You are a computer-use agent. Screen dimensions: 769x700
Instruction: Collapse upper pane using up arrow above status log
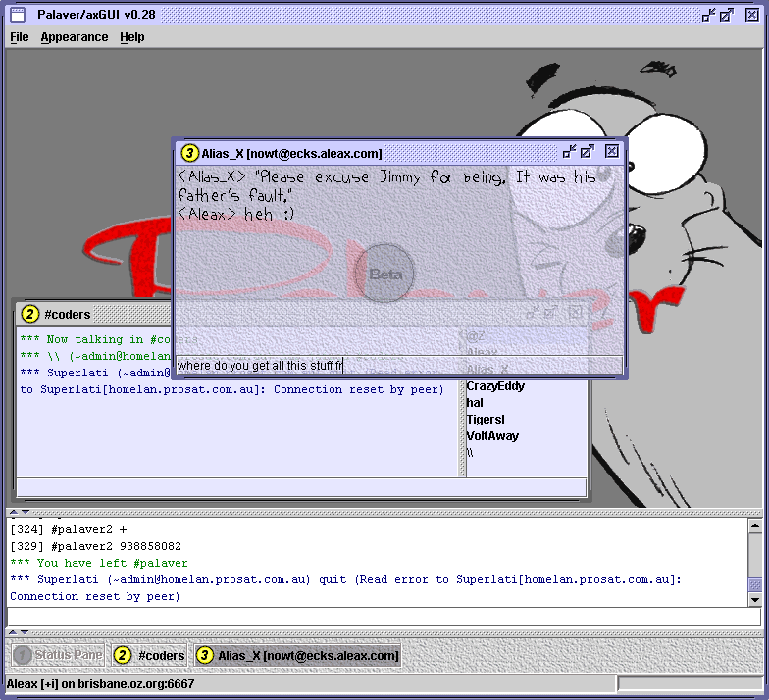click(14, 512)
